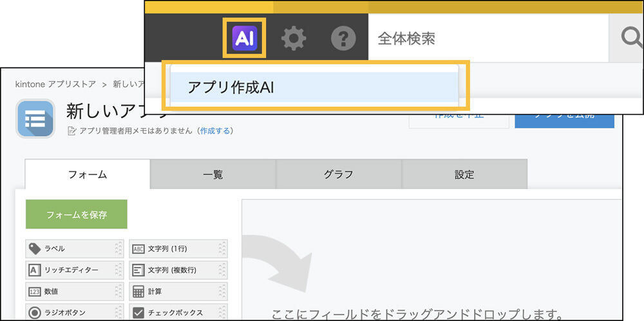This screenshot has height=321, width=644.
Task: Select the ラジオボタン field icon
Action: coord(35,313)
